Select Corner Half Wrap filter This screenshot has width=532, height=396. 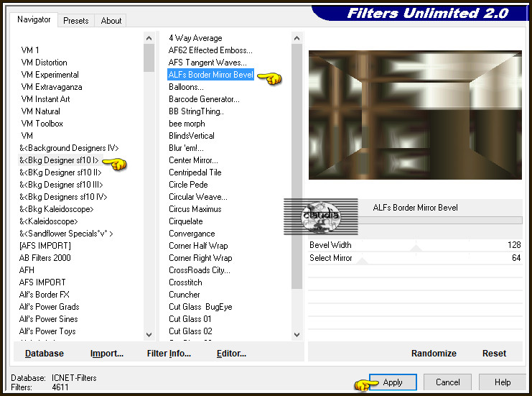(198, 246)
